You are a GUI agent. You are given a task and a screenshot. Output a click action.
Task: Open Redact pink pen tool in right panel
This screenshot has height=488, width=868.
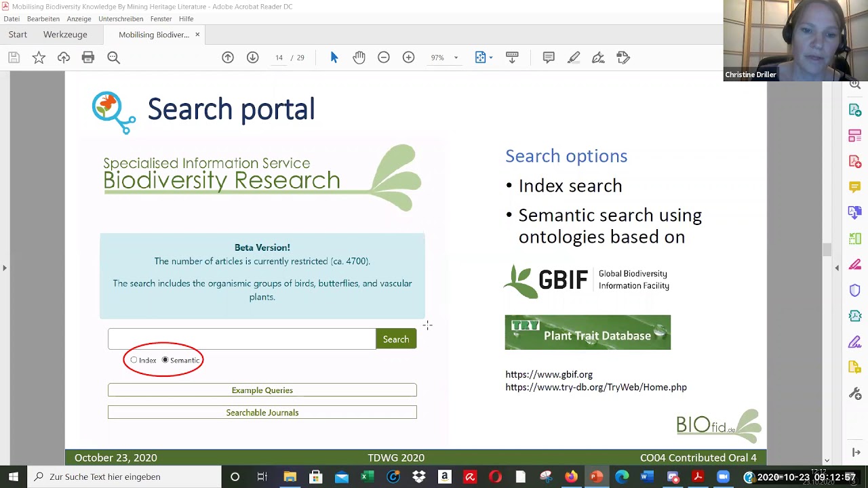coord(854,264)
